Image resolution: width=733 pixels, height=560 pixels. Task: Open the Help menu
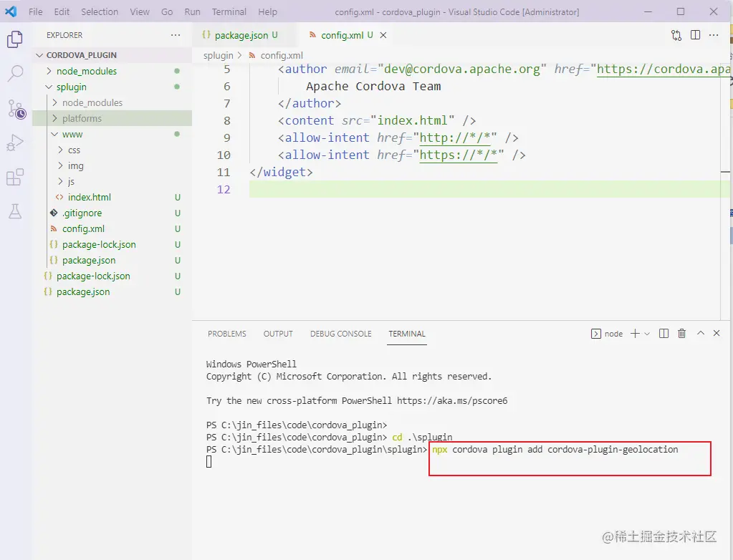click(x=267, y=11)
